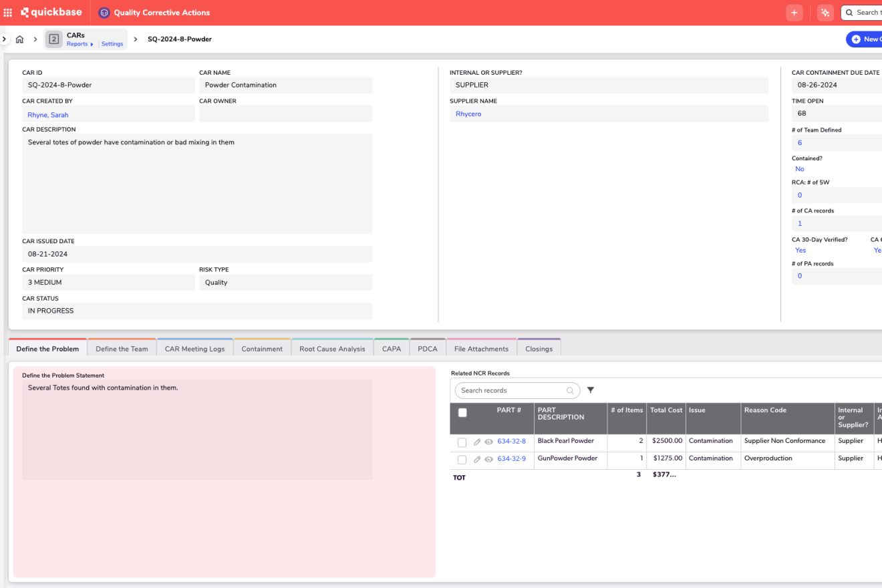The width and height of the screenshot is (882, 588).
Task: Open the Rhycero supplier link
Action: (468, 114)
